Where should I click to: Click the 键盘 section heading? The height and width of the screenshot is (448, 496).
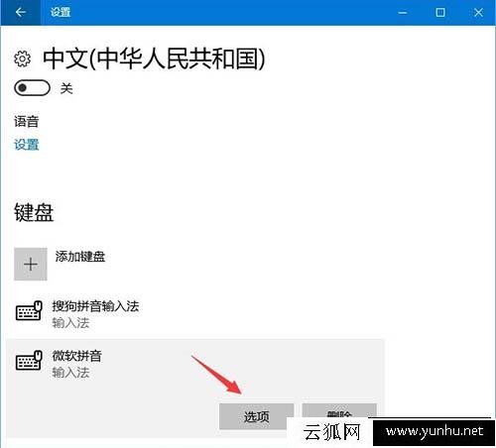[34, 212]
